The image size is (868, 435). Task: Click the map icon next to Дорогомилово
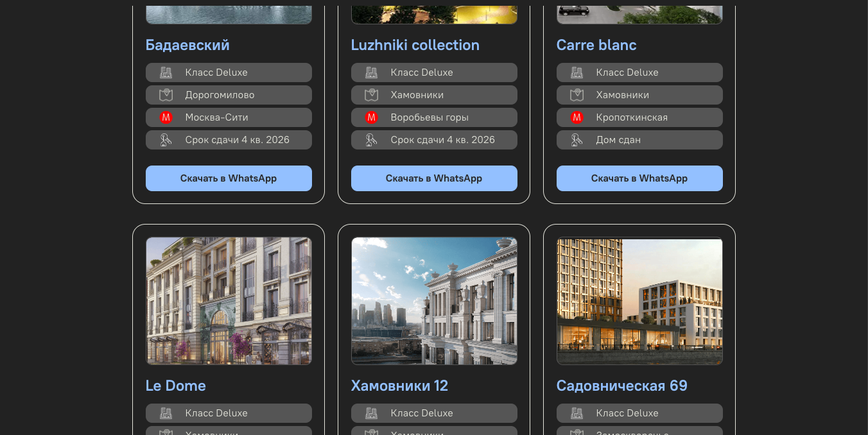[x=166, y=95]
